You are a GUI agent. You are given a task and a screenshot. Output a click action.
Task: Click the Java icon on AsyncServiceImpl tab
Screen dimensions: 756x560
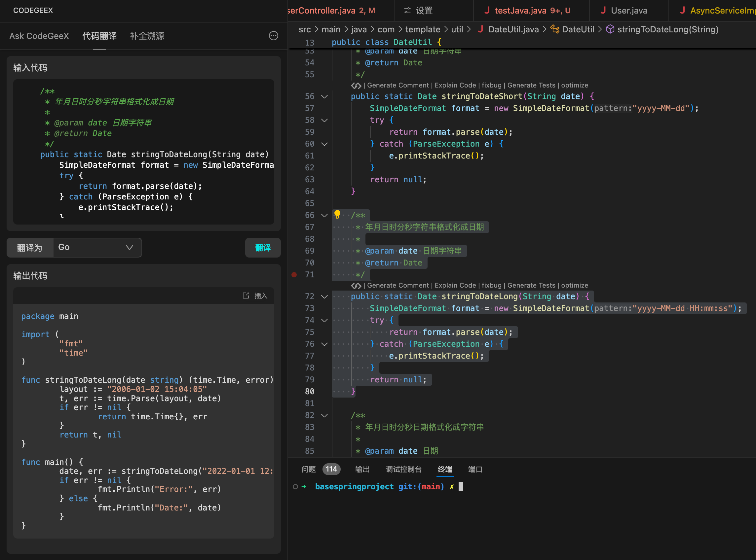click(682, 11)
